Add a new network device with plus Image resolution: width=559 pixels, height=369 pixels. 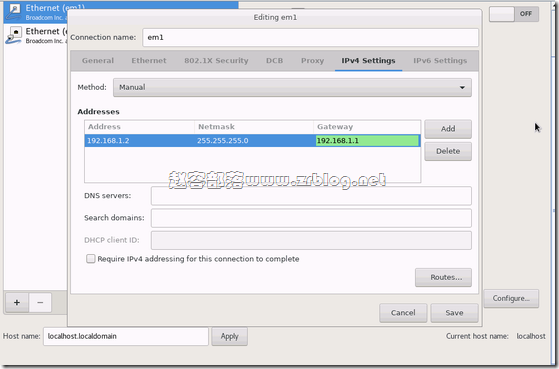pos(17,303)
